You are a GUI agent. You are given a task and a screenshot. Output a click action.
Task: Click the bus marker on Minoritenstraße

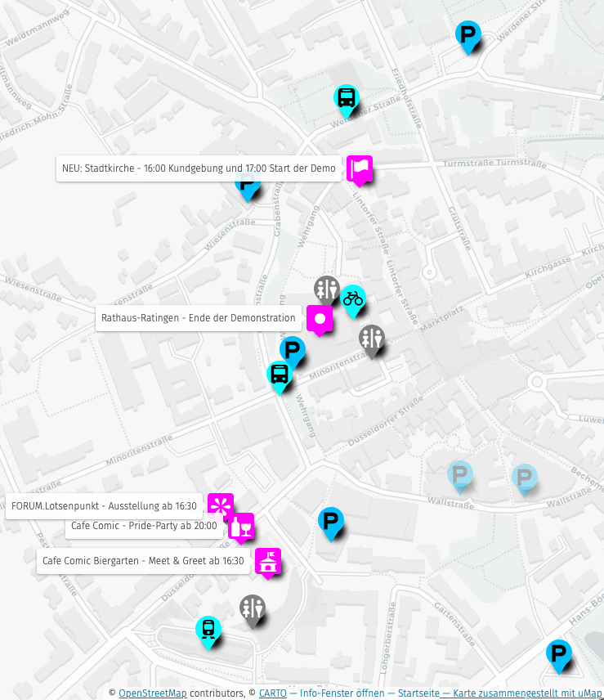point(280,375)
